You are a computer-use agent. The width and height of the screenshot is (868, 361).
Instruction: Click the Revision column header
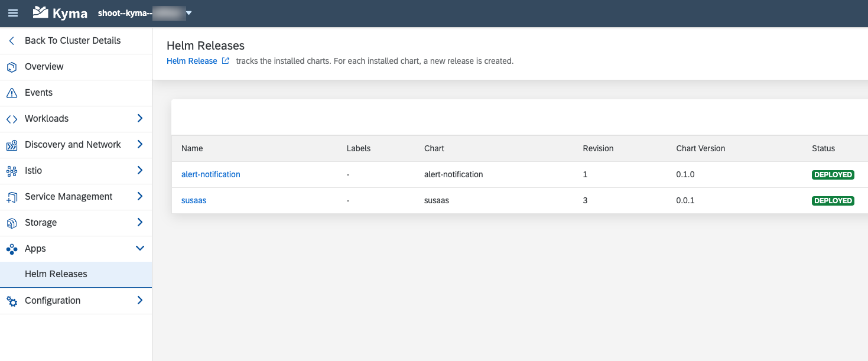pyautogui.click(x=598, y=148)
